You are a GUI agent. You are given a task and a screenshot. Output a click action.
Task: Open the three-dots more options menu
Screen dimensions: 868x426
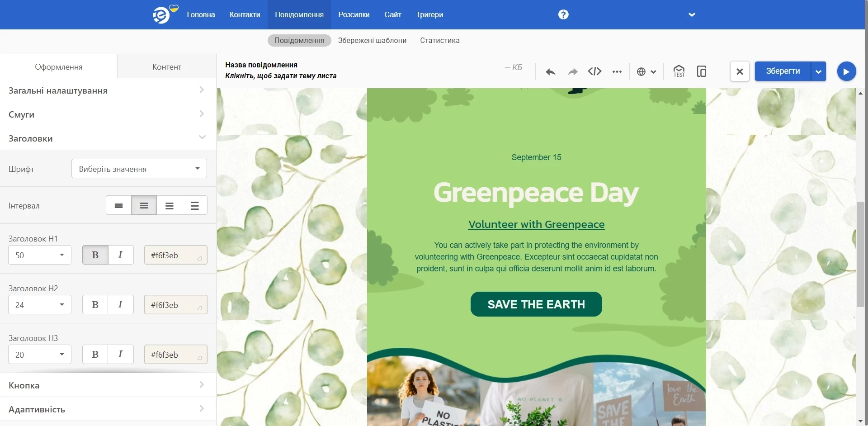pos(617,71)
